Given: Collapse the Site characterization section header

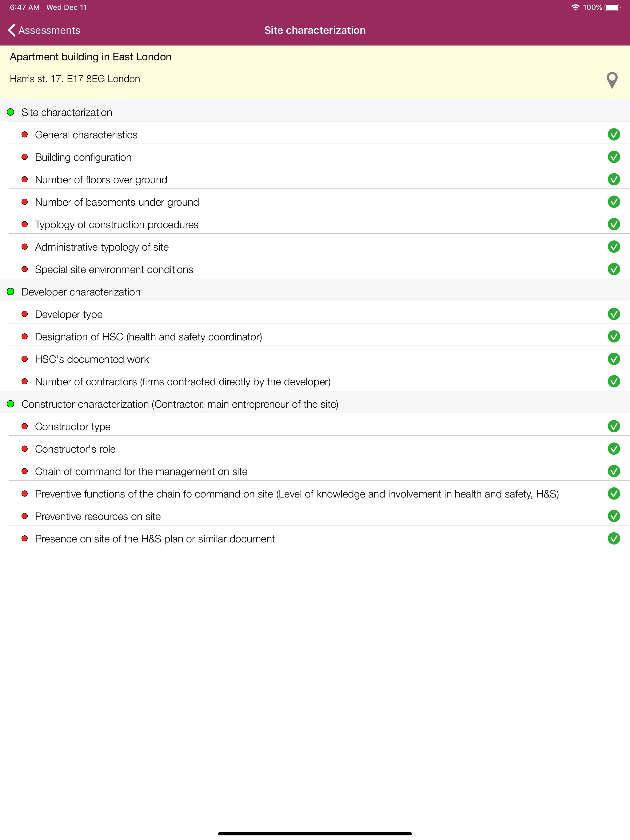Looking at the screenshot, I should 315,112.
